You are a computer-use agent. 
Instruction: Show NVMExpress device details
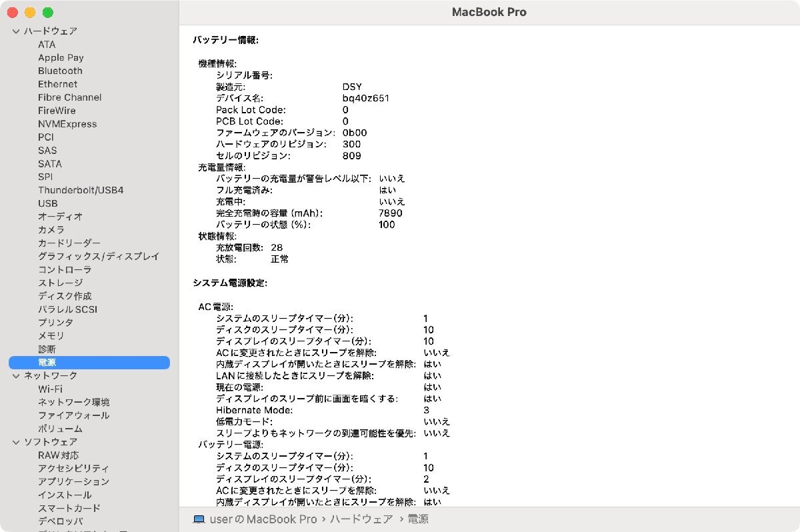[67, 124]
